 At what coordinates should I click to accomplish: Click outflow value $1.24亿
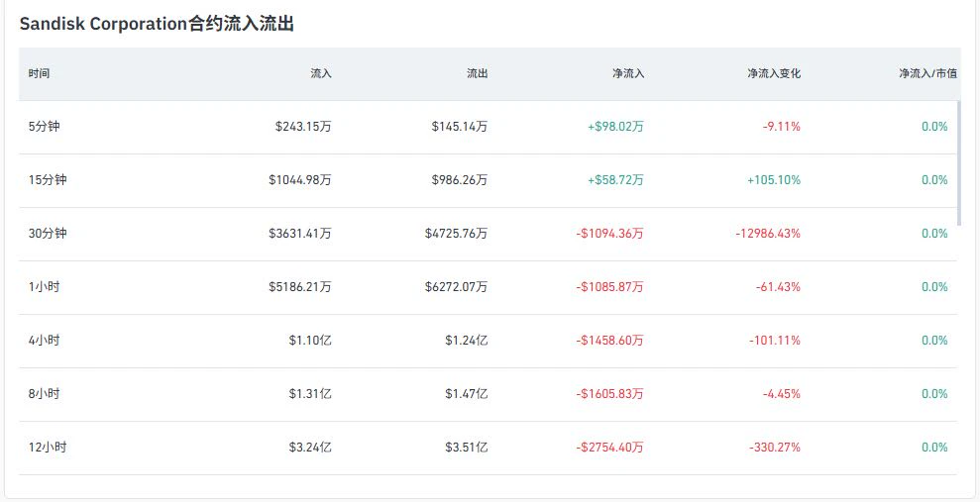click(467, 341)
